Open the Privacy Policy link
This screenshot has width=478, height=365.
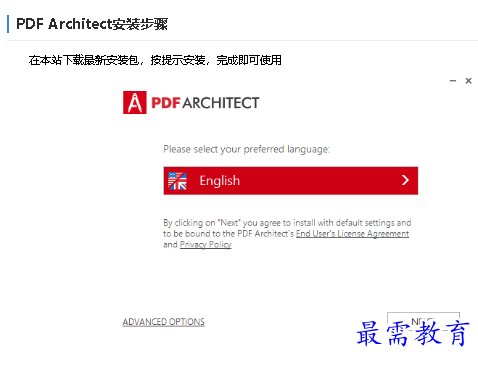(x=205, y=245)
